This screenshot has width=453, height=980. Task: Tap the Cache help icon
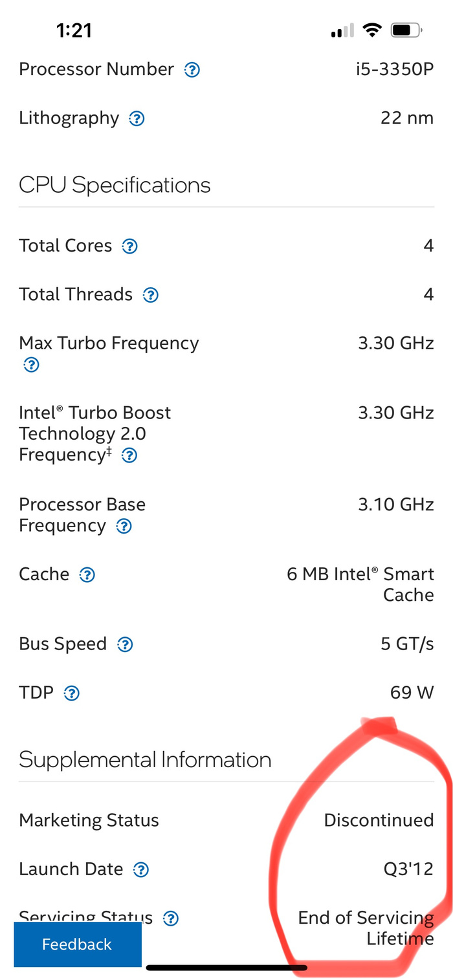(87, 575)
